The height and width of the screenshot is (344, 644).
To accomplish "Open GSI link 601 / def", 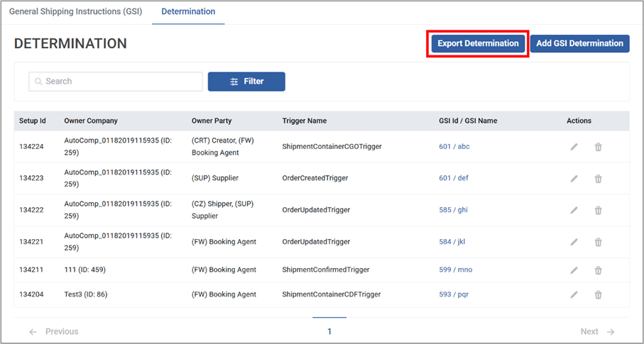I will 454,178.
